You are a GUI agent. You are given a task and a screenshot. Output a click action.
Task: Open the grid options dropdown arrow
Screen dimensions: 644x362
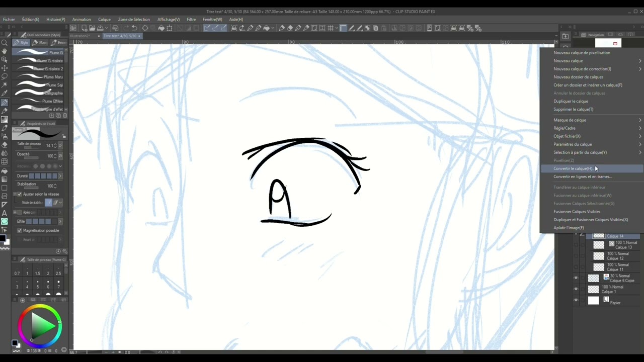[x=337, y=28]
